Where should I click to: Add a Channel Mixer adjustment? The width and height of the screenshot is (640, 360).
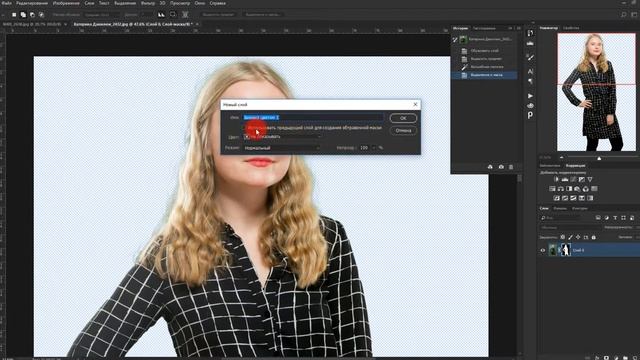[x=586, y=189]
